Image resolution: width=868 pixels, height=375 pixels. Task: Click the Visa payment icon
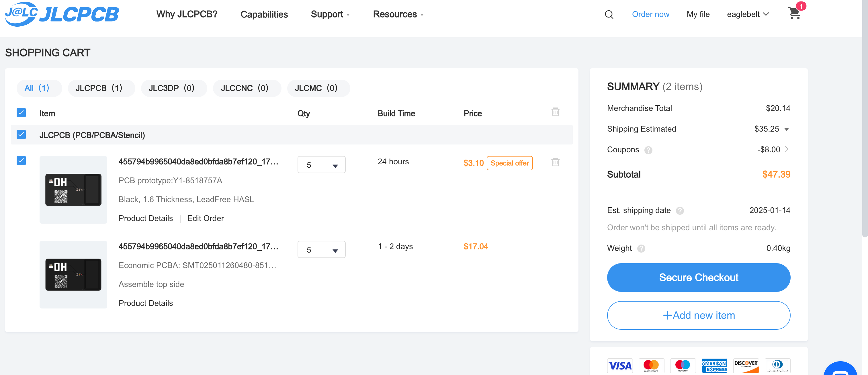tap(620, 366)
